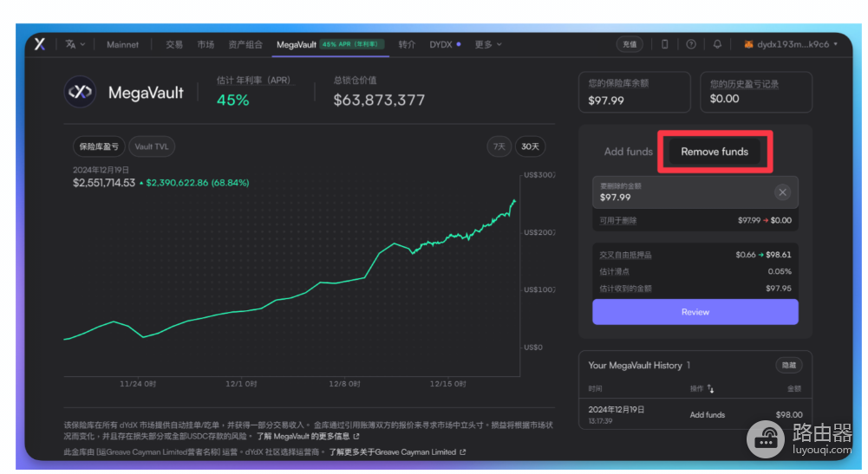This screenshot has width=868, height=474.
Task: Open the 资产组合 portfolio tab
Action: click(245, 44)
